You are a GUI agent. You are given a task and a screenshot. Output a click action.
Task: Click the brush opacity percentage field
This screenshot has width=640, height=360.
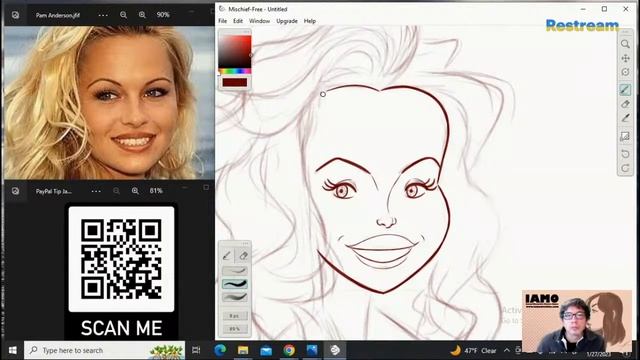coord(235,329)
